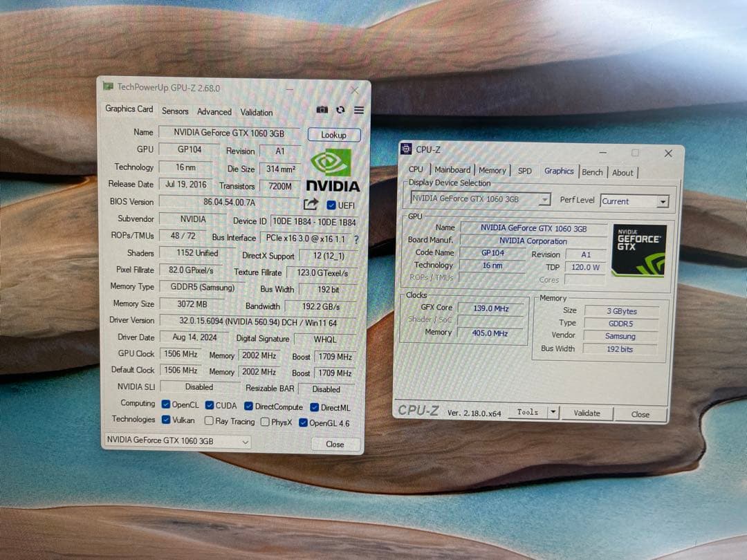Click the CPU-Z memory Size 3 GBytes value
Viewport: 747px width, 560px height.
[622, 311]
